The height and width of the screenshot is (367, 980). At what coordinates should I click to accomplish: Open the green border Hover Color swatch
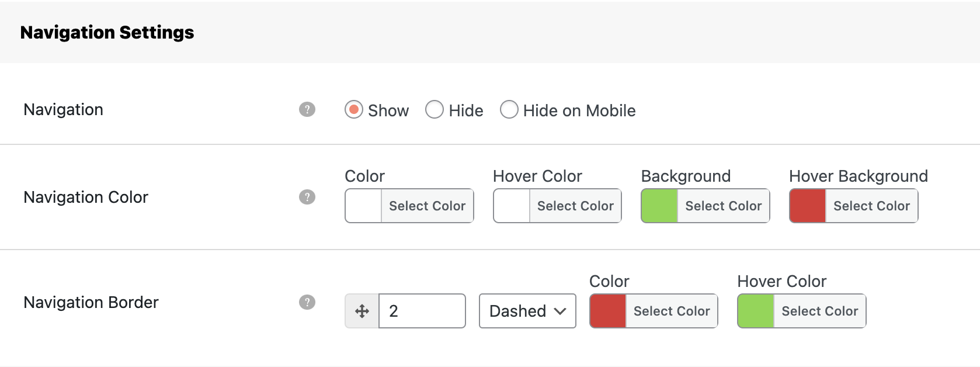(756, 311)
